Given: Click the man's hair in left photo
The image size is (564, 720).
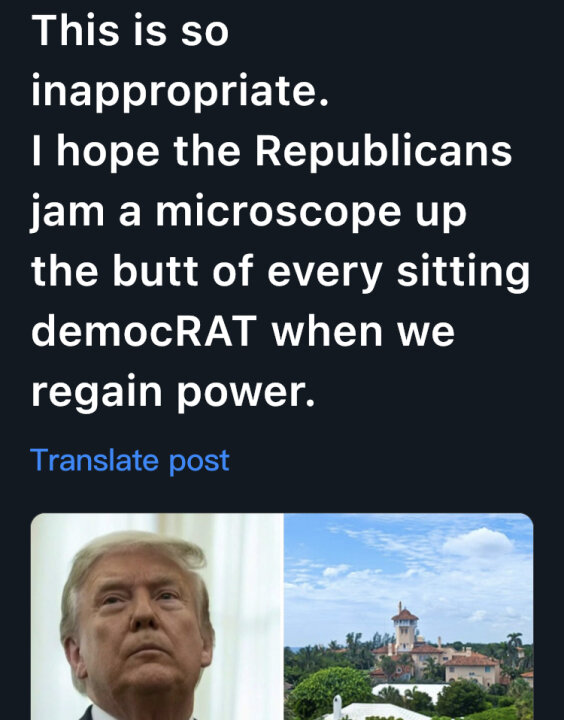Looking at the screenshot, I should pyautogui.click(x=131, y=551).
